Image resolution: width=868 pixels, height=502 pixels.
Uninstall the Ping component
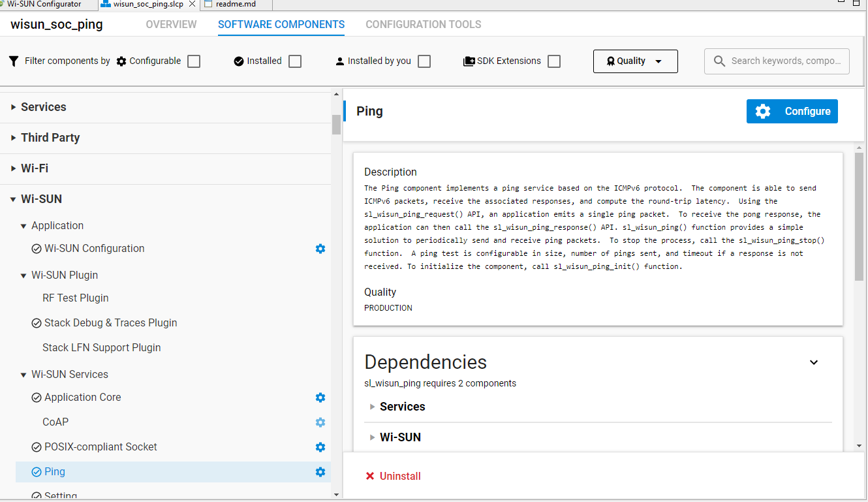click(393, 476)
